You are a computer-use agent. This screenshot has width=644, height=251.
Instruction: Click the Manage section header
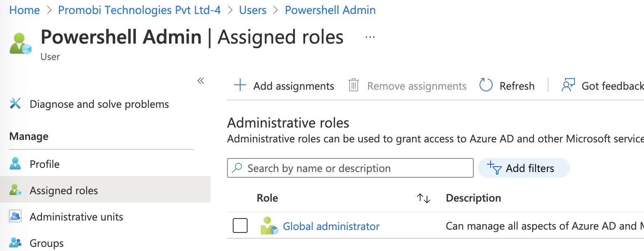[x=29, y=136]
